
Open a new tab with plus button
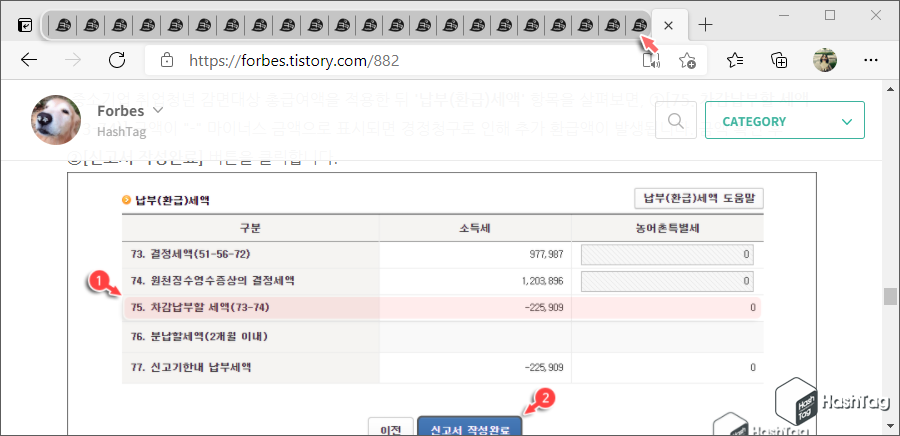click(705, 25)
